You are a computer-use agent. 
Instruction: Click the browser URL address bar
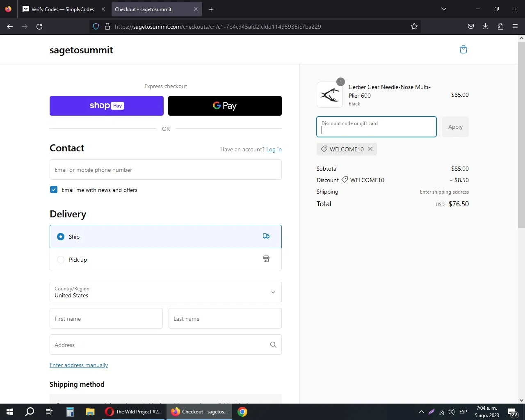254,27
